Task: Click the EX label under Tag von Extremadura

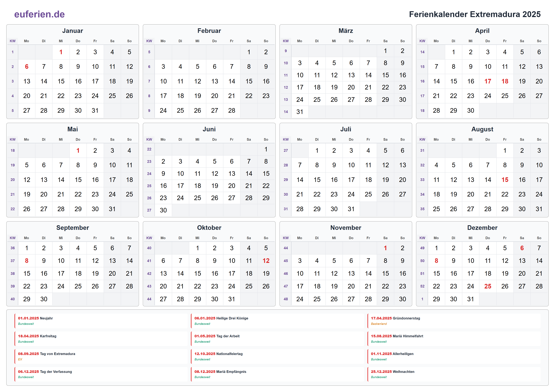Action: click(20, 359)
